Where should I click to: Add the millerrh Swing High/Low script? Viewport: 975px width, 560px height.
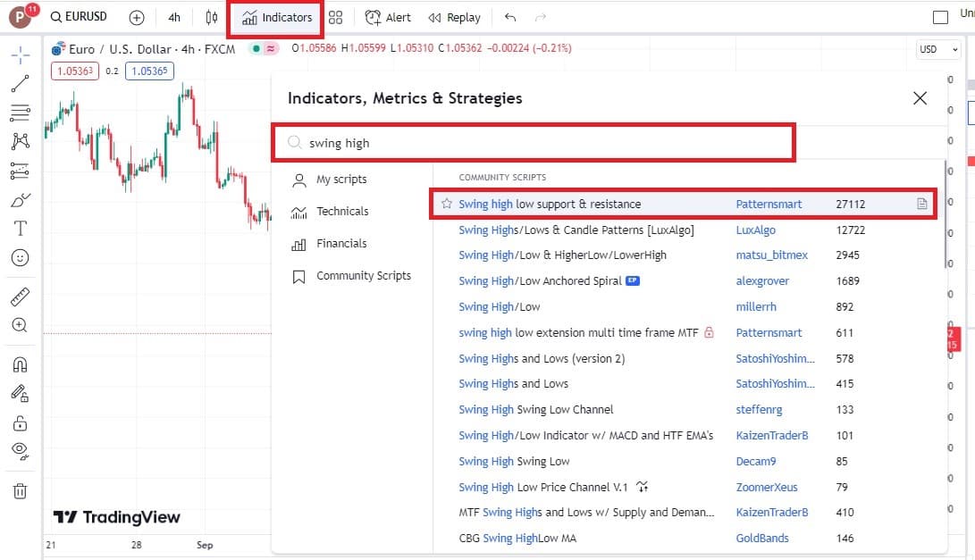(x=500, y=307)
